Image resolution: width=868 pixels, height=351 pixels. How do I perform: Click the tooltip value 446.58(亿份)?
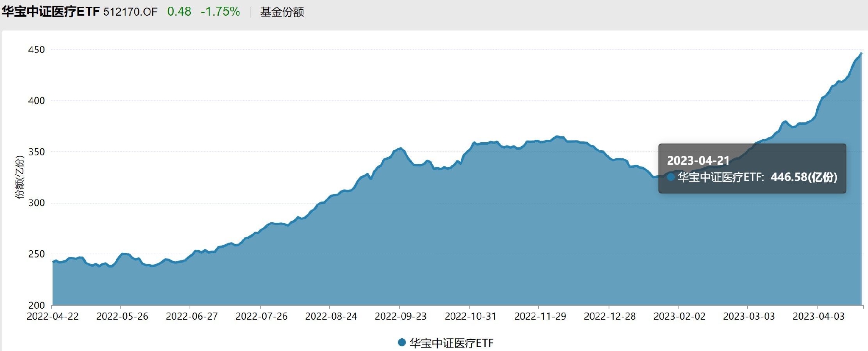pyautogui.click(x=804, y=177)
